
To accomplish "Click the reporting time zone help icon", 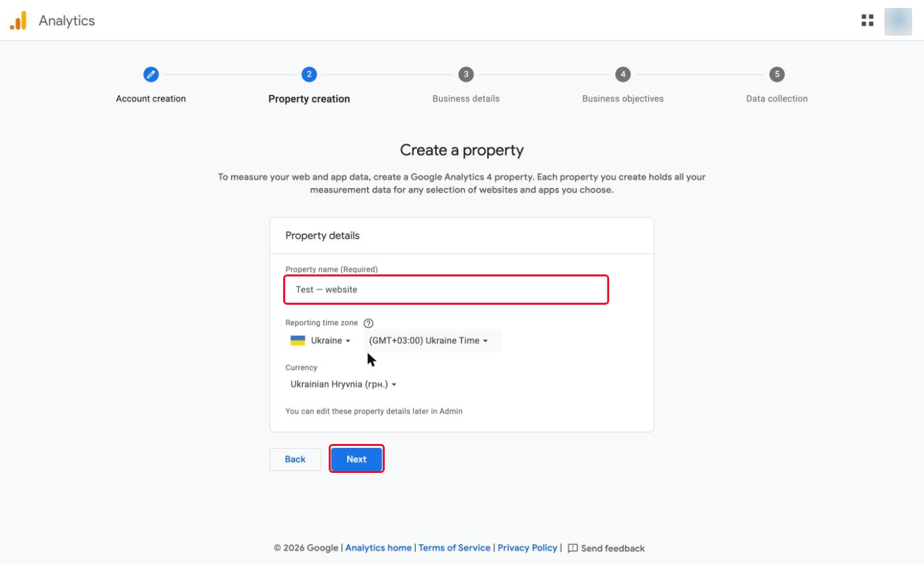I will click(x=368, y=323).
